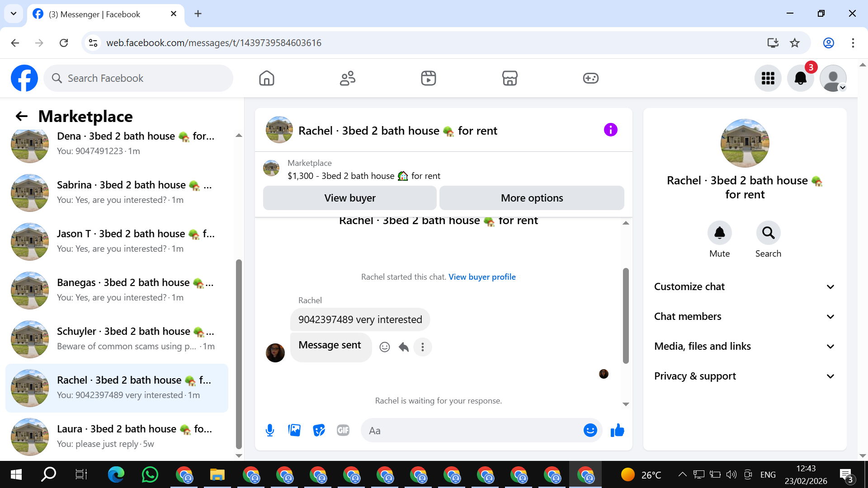Expand the Privacy & support section
The image size is (868, 488).
click(745, 376)
